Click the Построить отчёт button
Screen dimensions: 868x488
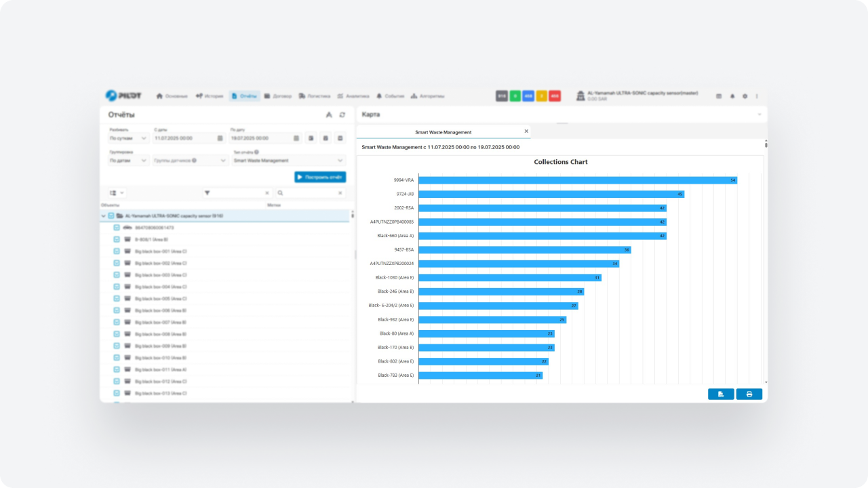[x=320, y=177]
